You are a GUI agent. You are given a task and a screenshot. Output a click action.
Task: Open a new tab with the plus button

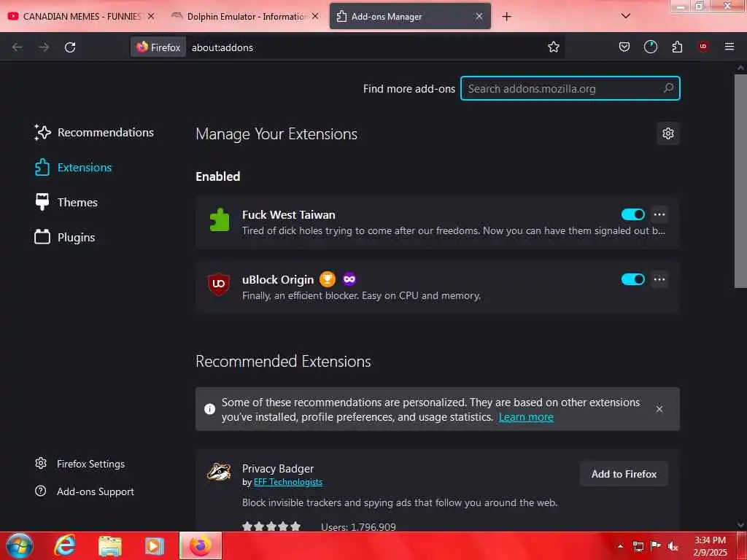pyautogui.click(x=506, y=17)
